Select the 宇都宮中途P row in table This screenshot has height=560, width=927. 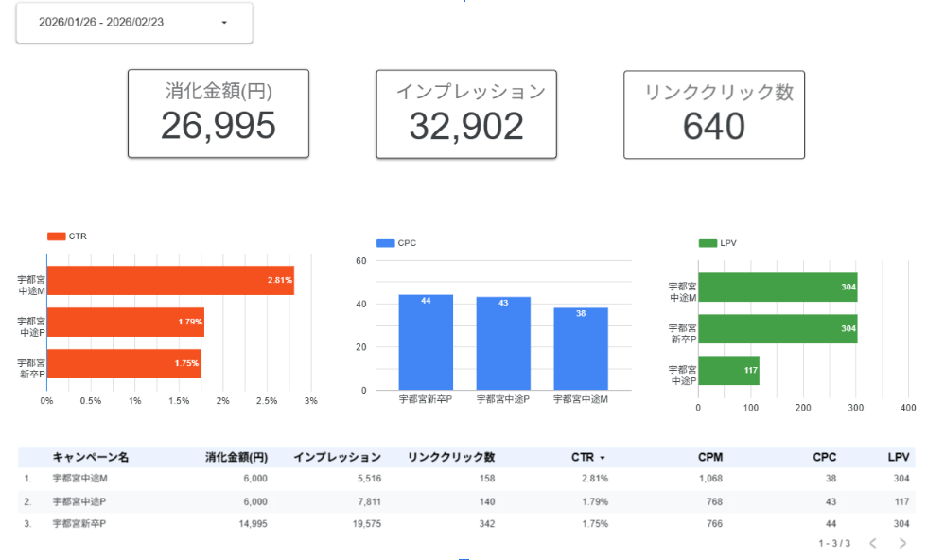(79, 501)
